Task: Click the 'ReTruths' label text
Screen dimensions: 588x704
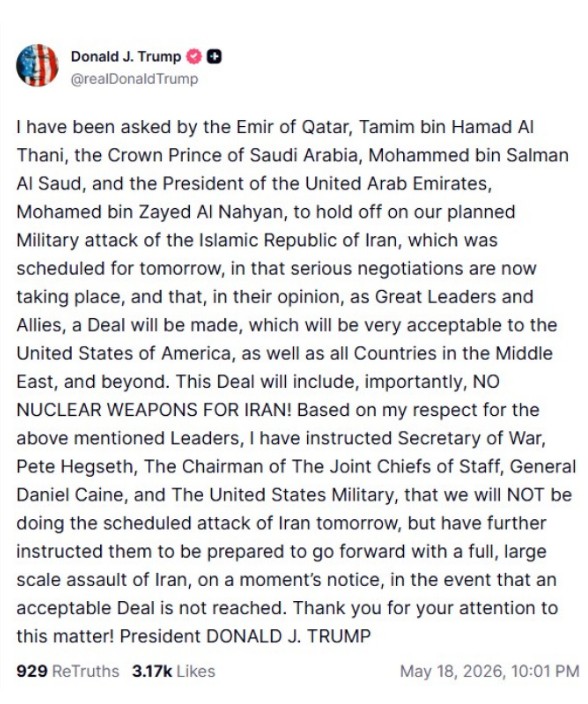Action: (x=86, y=671)
